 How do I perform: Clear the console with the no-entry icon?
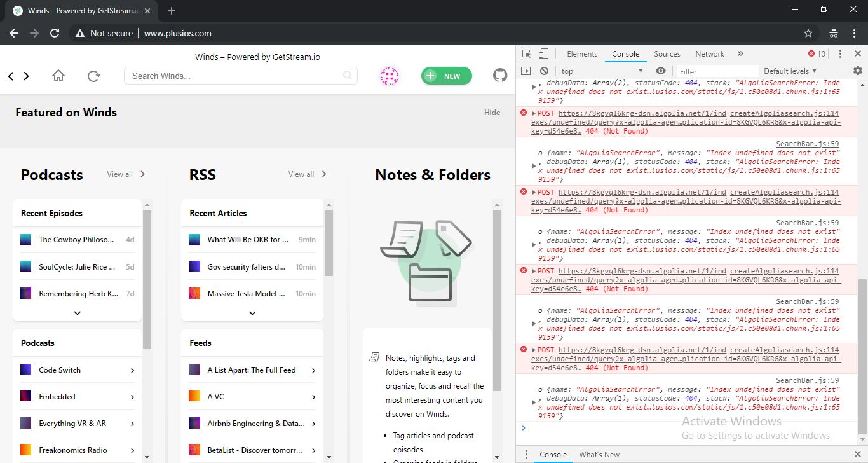(x=543, y=71)
